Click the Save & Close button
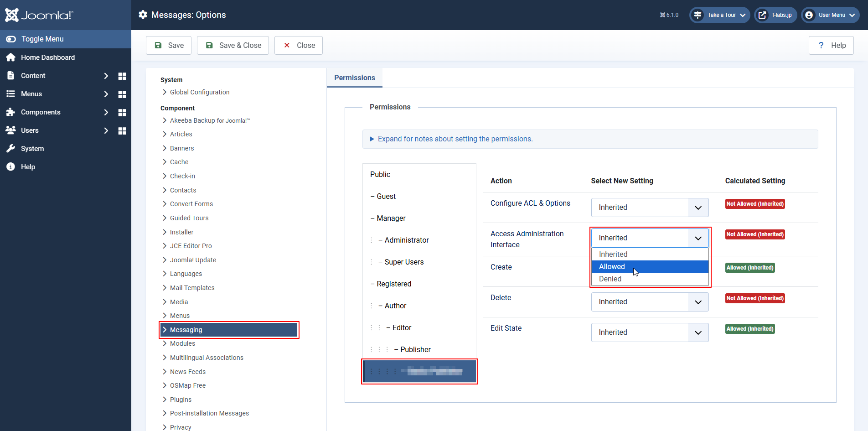 233,46
